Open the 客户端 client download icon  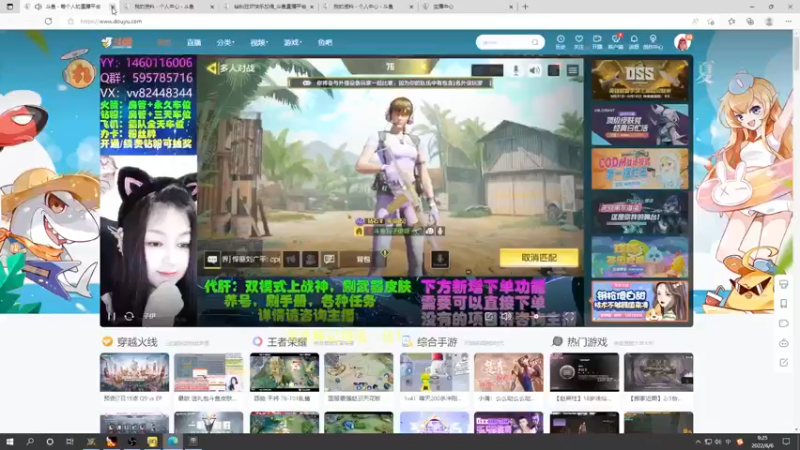coord(616,42)
